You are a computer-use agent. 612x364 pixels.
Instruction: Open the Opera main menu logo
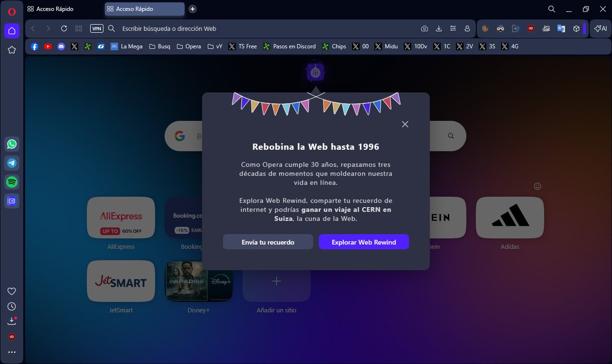(x=12, y=12)
